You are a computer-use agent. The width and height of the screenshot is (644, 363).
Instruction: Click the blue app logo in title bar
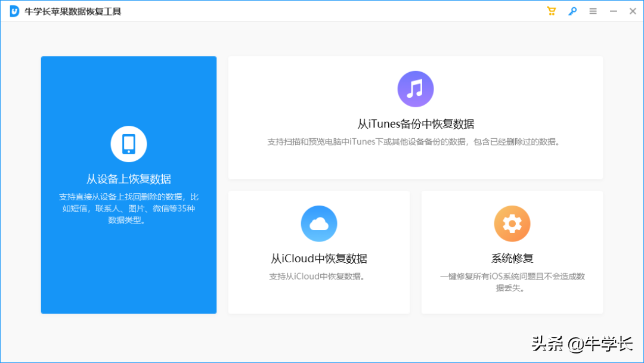tap(14, 11)
